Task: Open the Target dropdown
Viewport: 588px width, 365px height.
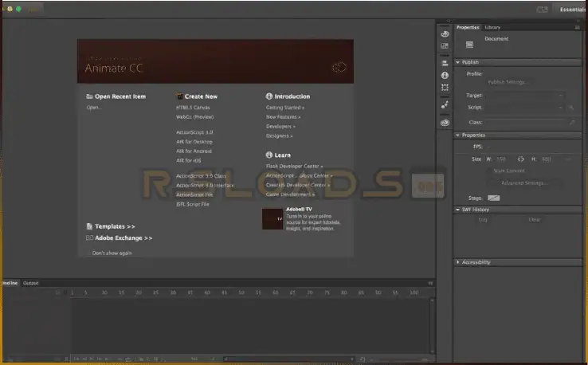Action: click(526, 96)
